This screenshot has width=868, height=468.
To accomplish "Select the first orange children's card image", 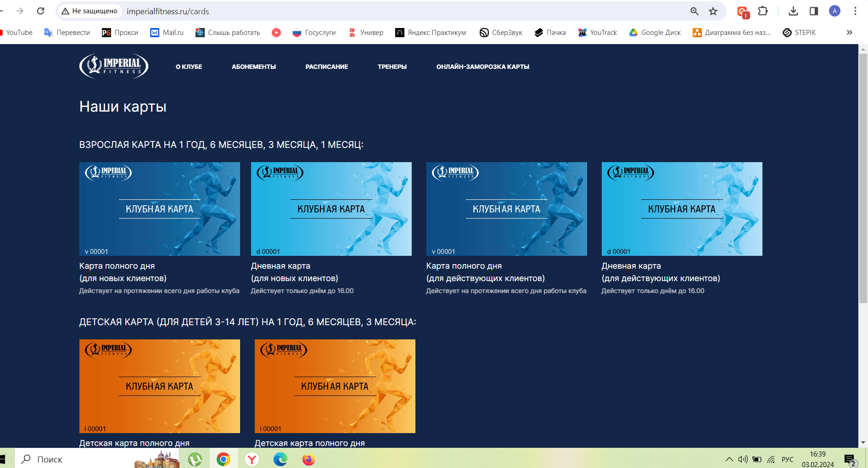I will coord(160,386).
